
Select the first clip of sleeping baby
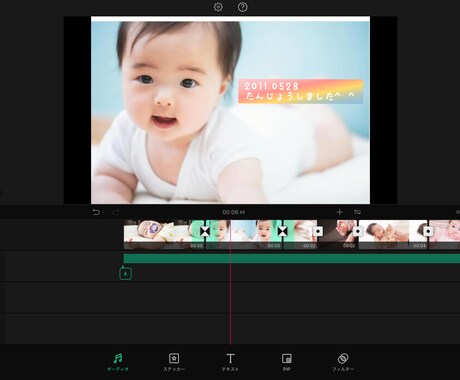(163, 234)
